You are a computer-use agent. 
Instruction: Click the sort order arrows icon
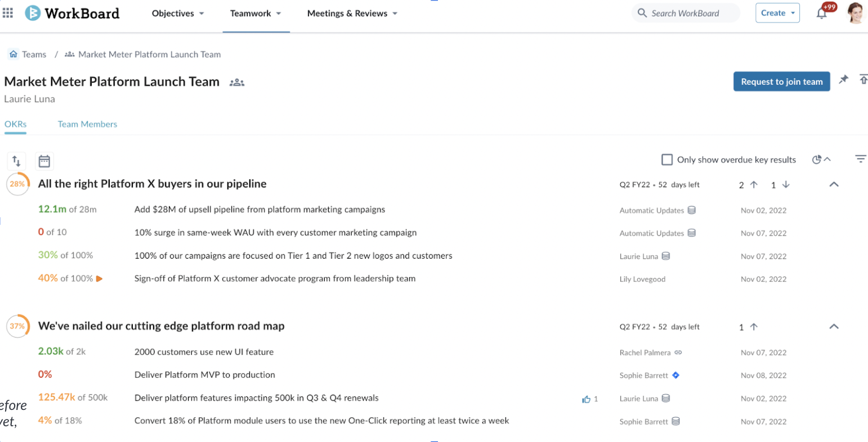pos(16,161)
